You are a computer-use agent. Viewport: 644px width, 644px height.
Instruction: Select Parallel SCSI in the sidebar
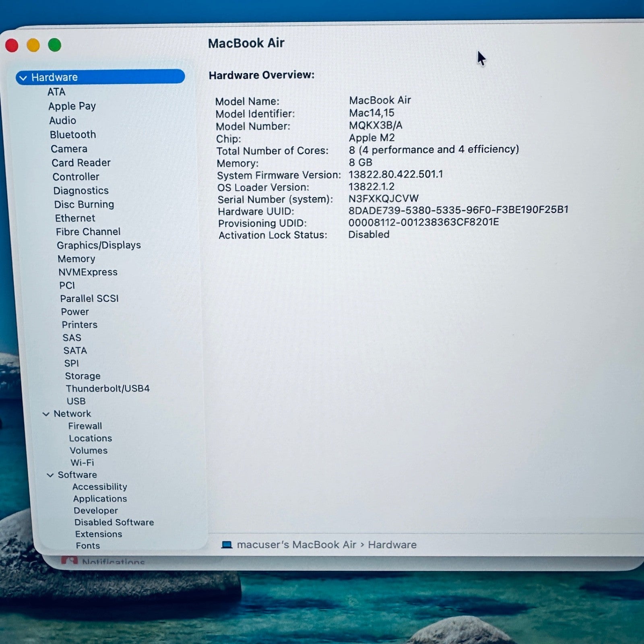[89, 298]
